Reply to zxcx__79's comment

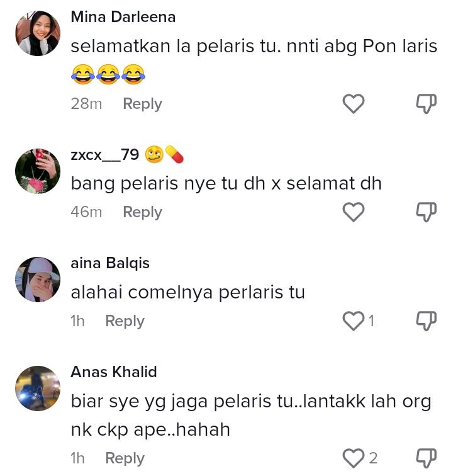pos(142,212)
